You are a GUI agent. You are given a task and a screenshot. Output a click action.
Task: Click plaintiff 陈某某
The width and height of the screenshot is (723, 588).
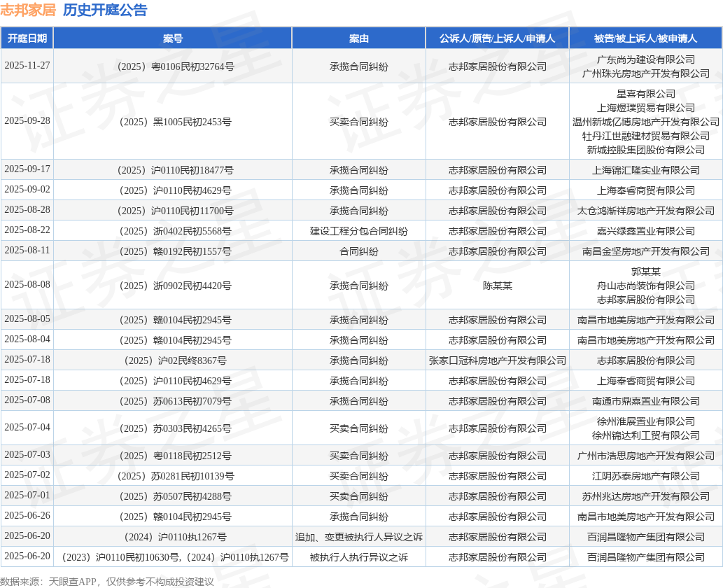[x=498, y=286]
